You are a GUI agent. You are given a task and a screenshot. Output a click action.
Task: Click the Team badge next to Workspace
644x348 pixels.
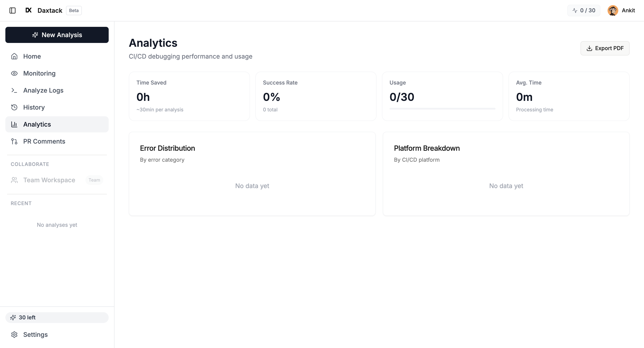click(x=94, y=180)
